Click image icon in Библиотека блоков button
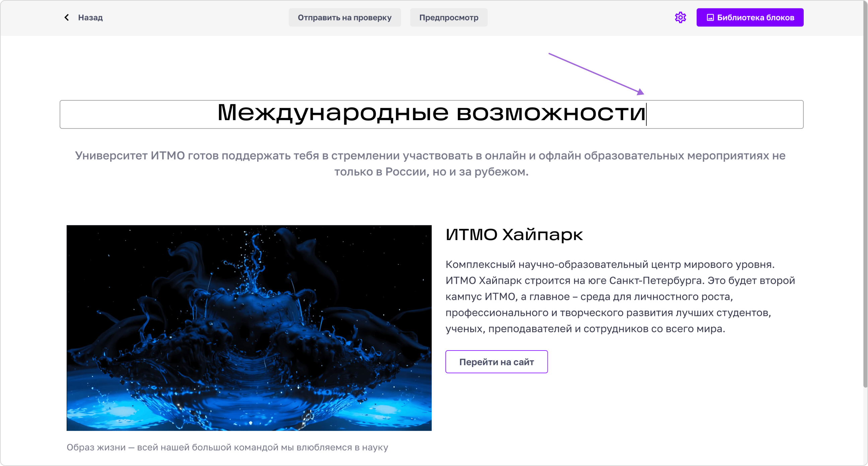 coord(710,17)
